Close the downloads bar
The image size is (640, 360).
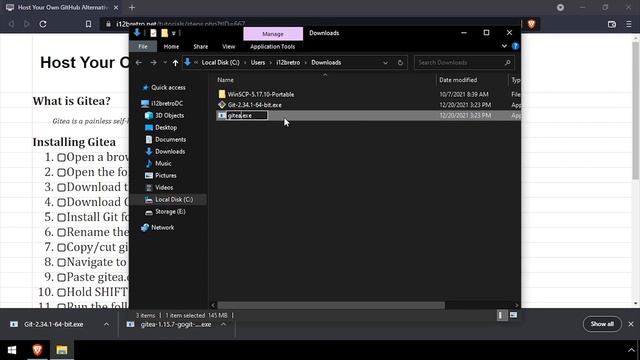(x=631, y=324)
